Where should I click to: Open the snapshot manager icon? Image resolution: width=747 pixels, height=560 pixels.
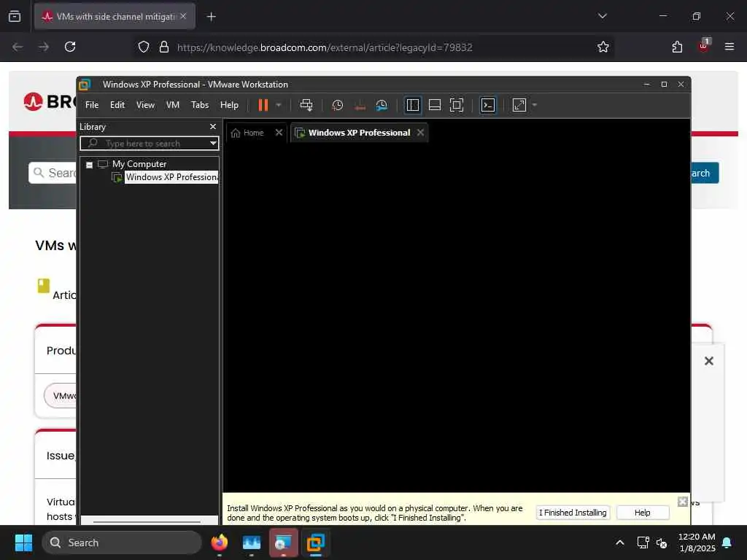pos(382,105)
